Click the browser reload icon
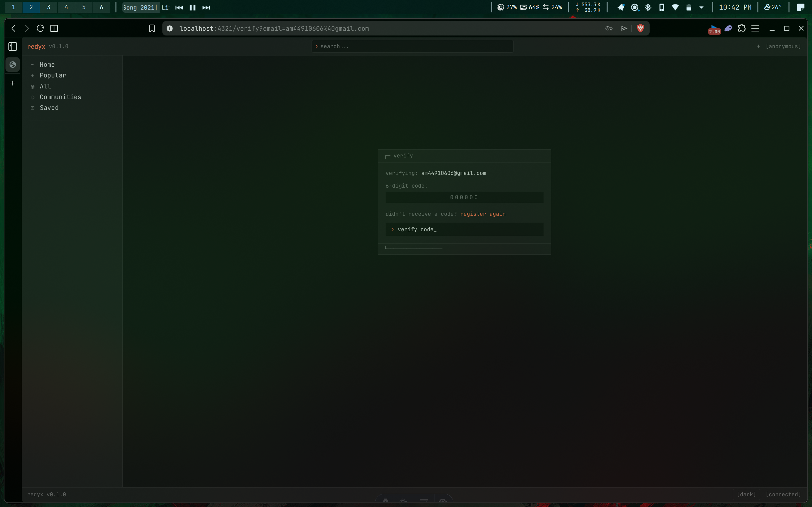The width and height of the screenshot is (812, 507). click(x=40, y=28)
